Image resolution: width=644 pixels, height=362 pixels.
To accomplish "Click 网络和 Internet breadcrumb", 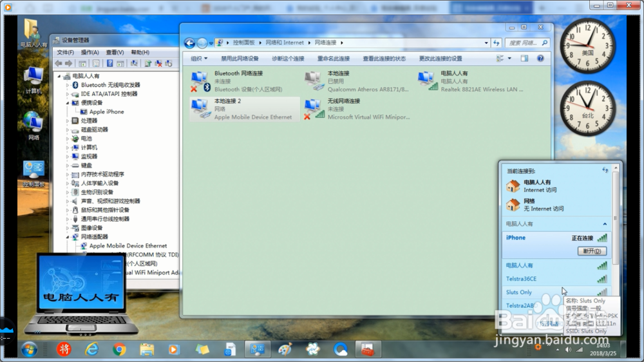I will click(x=285, y=43).
